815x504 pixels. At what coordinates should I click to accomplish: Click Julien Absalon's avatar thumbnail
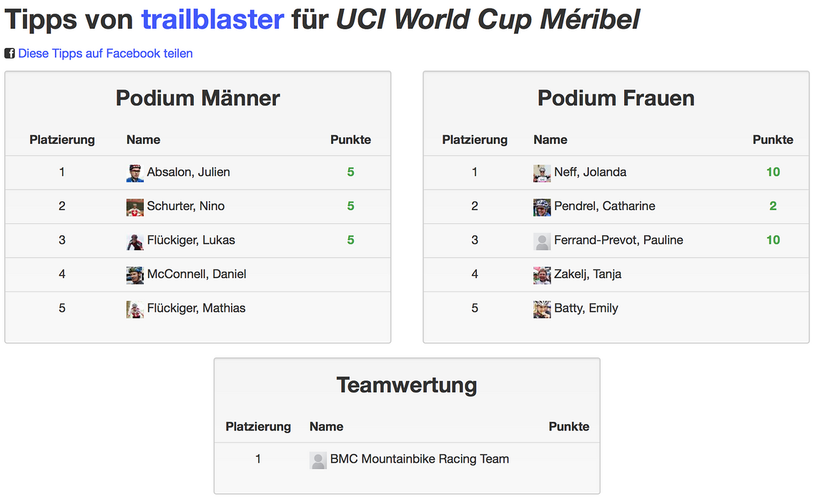pos(135,173)
